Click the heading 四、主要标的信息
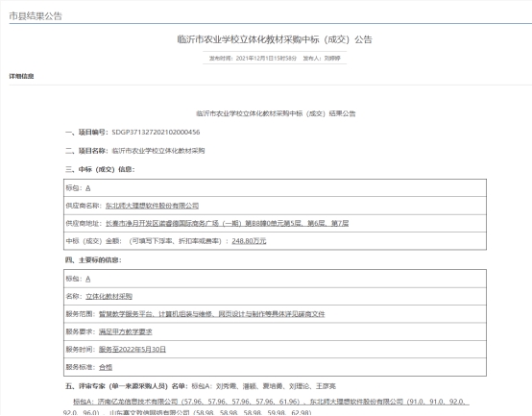 [x=93, y=260]
